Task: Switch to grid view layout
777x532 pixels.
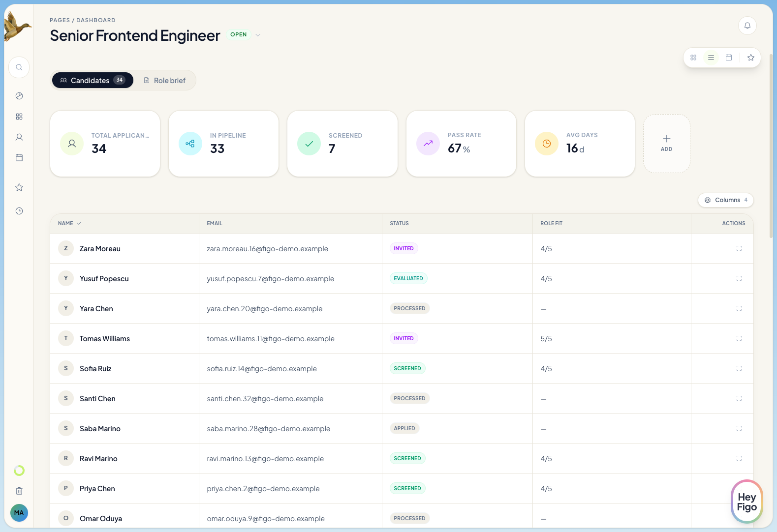Action: coord(693,58)
